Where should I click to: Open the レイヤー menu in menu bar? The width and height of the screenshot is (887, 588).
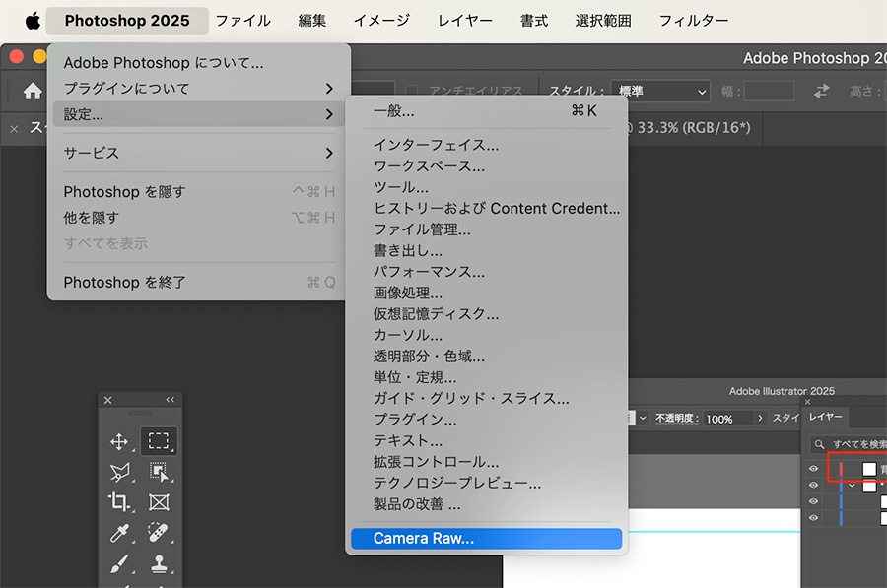(x=465, y=21)
